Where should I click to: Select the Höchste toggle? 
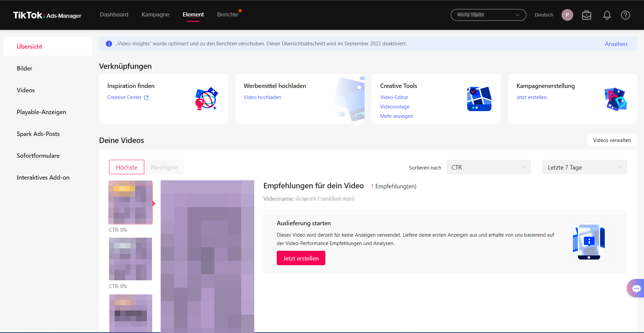pos(126,167)
